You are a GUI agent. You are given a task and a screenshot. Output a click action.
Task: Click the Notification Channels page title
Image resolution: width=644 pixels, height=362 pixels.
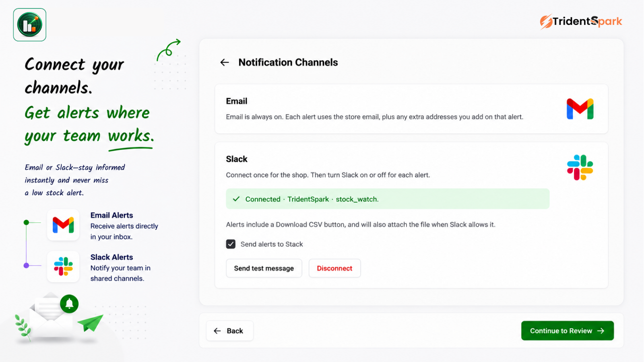(x=288, y=62)
